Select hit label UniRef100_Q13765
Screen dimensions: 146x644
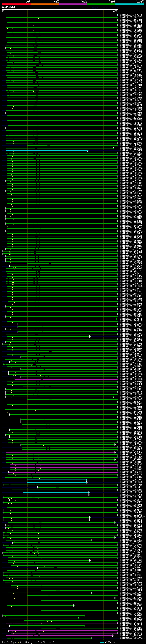coord(131,198)
